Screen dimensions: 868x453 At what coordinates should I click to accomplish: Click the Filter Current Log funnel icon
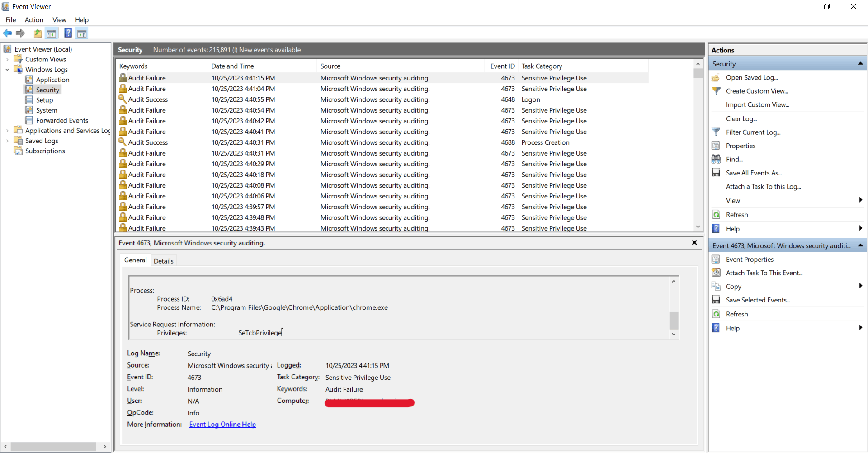click(x=716, y=132)
